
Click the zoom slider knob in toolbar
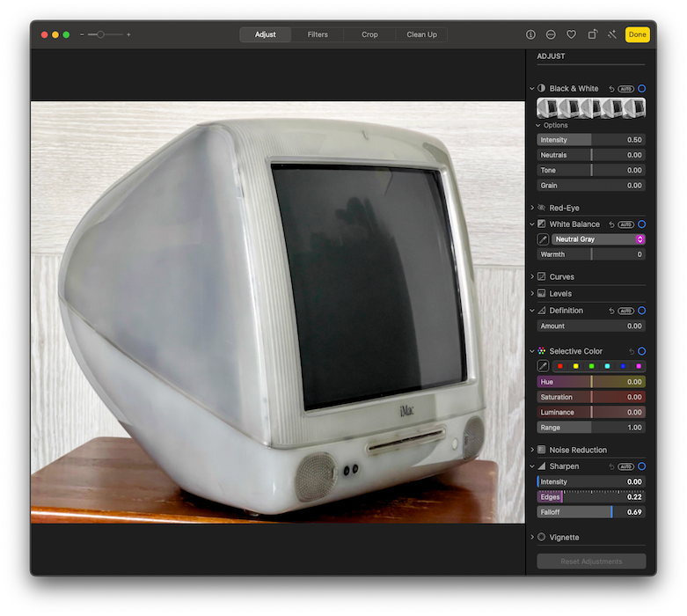[100, 34]
